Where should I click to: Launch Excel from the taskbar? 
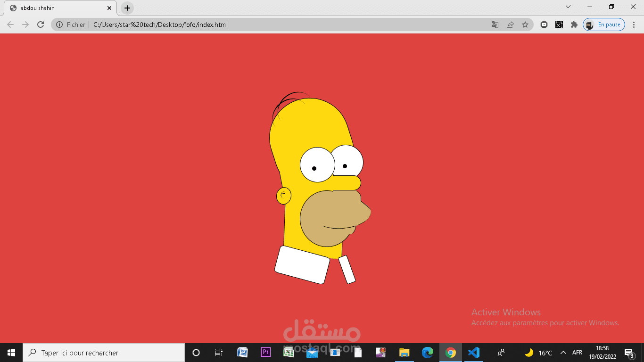(x=289, y=353)
